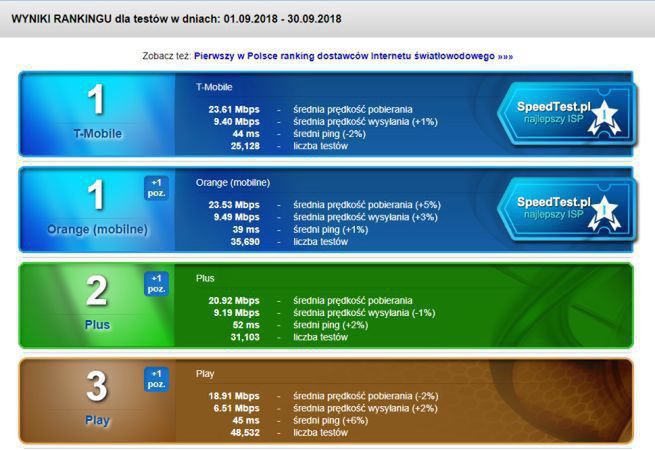The image size is (655, 450).
Task: Click Plus download speed 20.92 Mbps
Action: click(234, 300)
